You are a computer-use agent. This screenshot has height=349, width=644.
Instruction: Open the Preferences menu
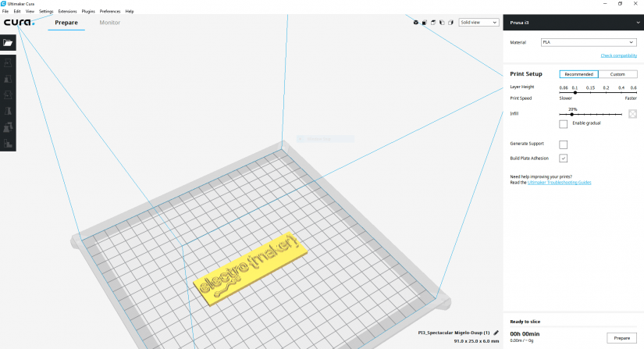tap(110, 12)
